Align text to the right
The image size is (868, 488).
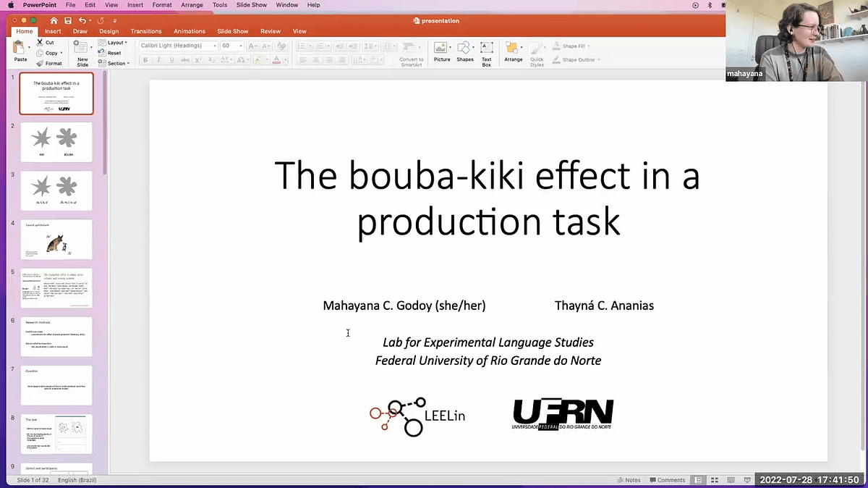328,59
